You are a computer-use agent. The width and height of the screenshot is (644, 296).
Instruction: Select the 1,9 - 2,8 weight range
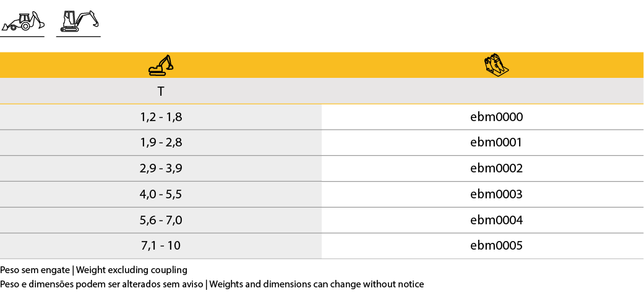tap(161, 143)
